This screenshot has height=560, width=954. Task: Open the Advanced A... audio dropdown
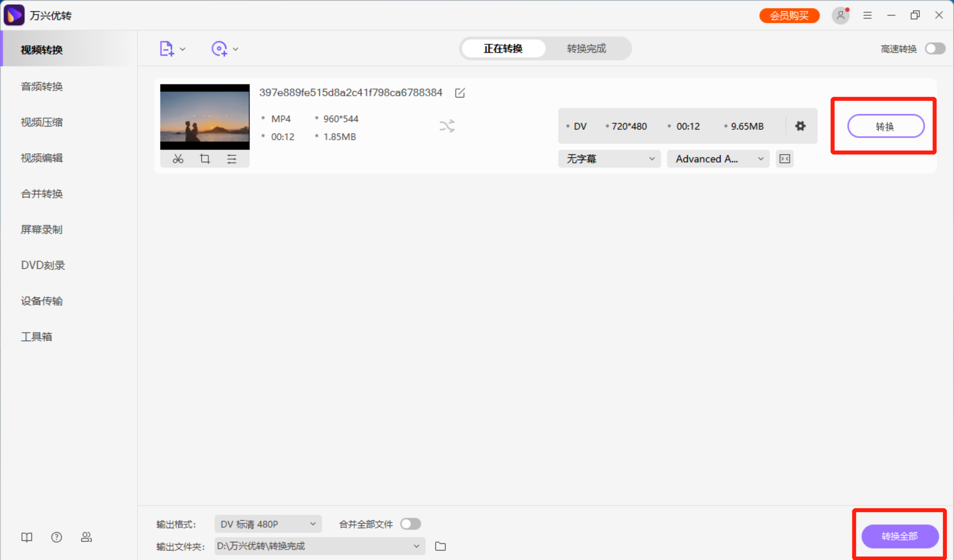pyautogui.click(x=718, y=159)
